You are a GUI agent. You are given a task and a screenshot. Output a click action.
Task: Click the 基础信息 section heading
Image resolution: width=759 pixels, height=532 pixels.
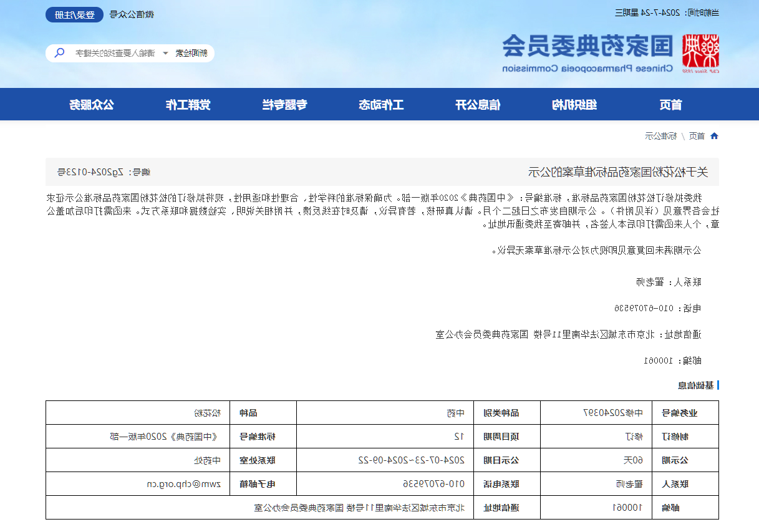[x=695, y=385]
